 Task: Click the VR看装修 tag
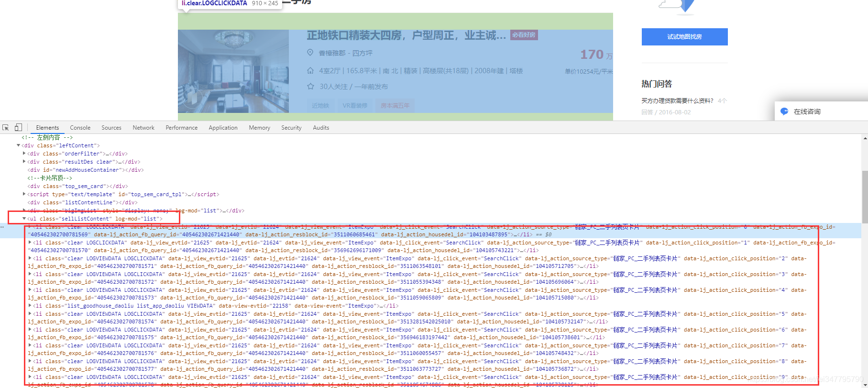[x=355, y=105]
